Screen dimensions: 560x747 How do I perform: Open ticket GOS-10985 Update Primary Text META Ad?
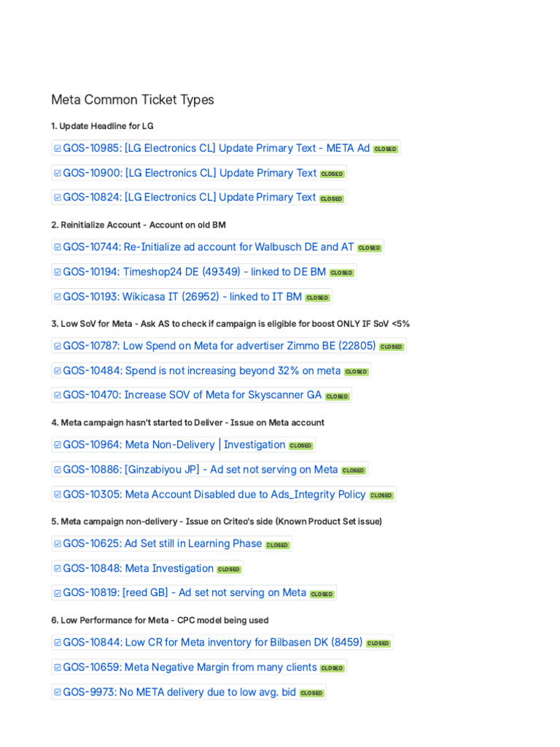pos(216,148)
